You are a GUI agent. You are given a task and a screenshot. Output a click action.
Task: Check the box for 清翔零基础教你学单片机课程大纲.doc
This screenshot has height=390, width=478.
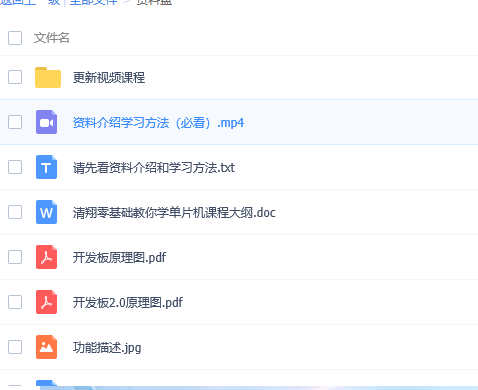(15, 212)
